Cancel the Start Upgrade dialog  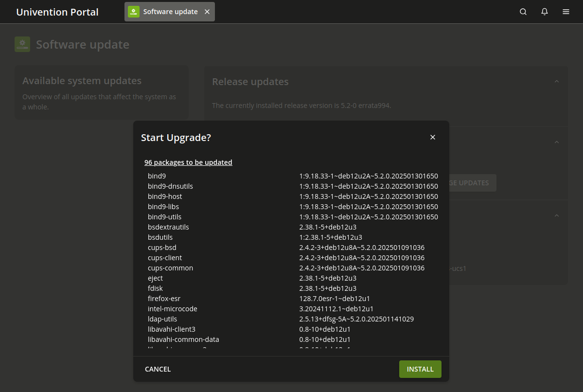(158, 369)
